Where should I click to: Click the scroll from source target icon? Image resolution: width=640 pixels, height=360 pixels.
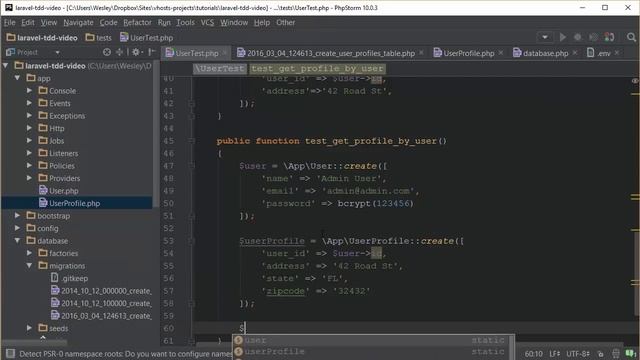coord(107,52)
